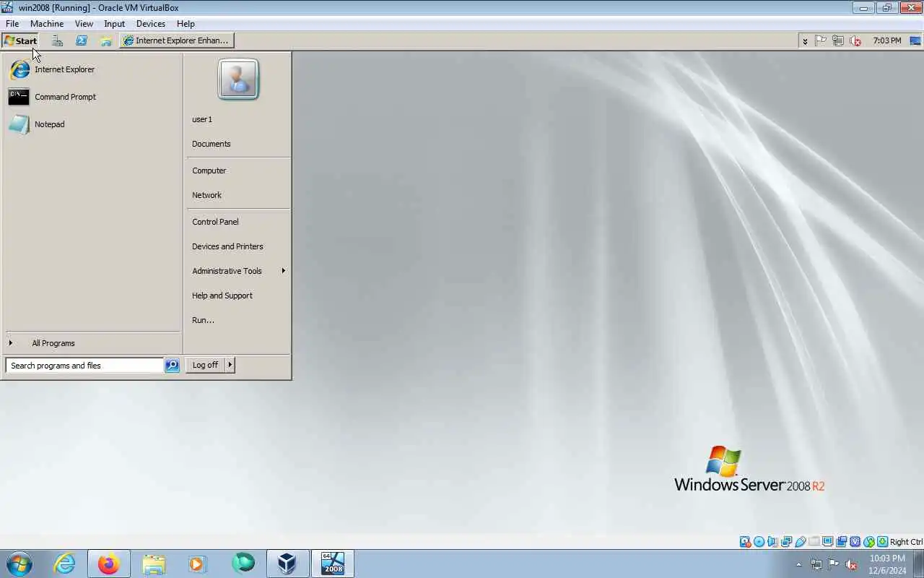Viewport: 924px width, 578px height.
Task: Click the Log off button
Action: [206, 365]
